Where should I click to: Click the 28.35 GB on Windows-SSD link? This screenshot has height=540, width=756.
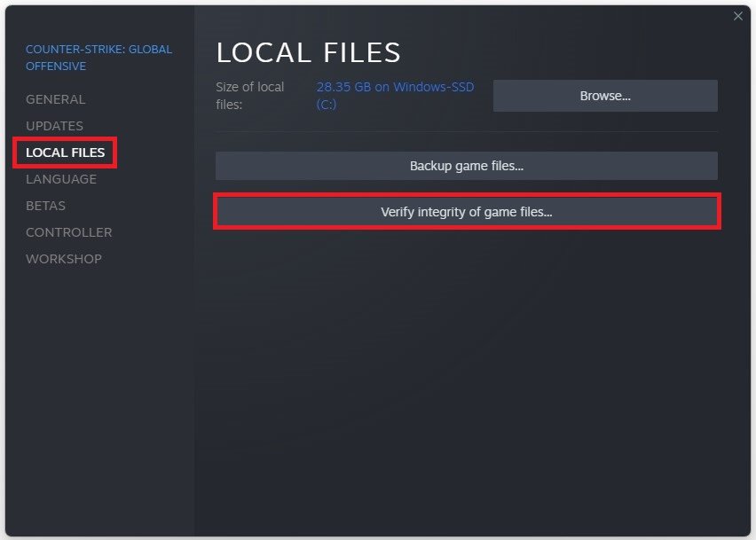pyautogui.click(x=395, y=96)
